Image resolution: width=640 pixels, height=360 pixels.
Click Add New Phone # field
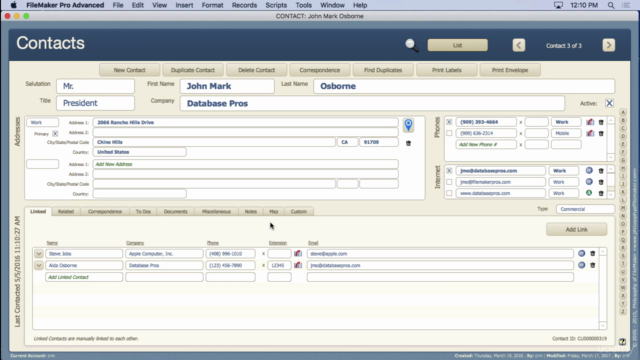(x=486, y=144)
